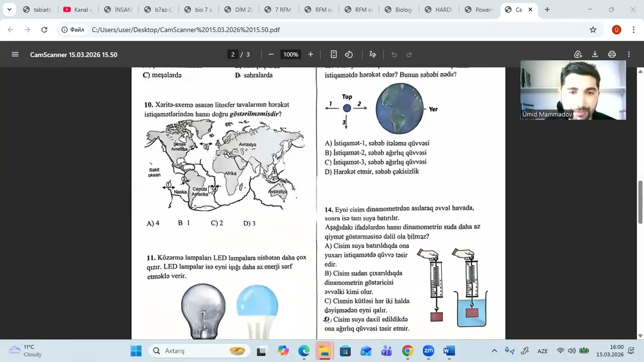Switch to the 'DİM 20' tab
644x362 pixels.
(238, 10)
